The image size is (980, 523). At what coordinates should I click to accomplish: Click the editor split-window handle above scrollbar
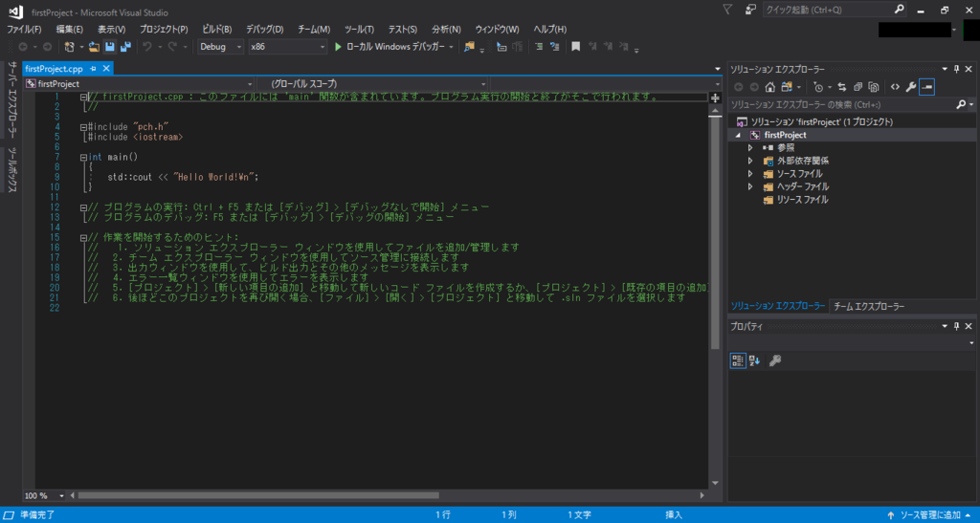point(716,98)
